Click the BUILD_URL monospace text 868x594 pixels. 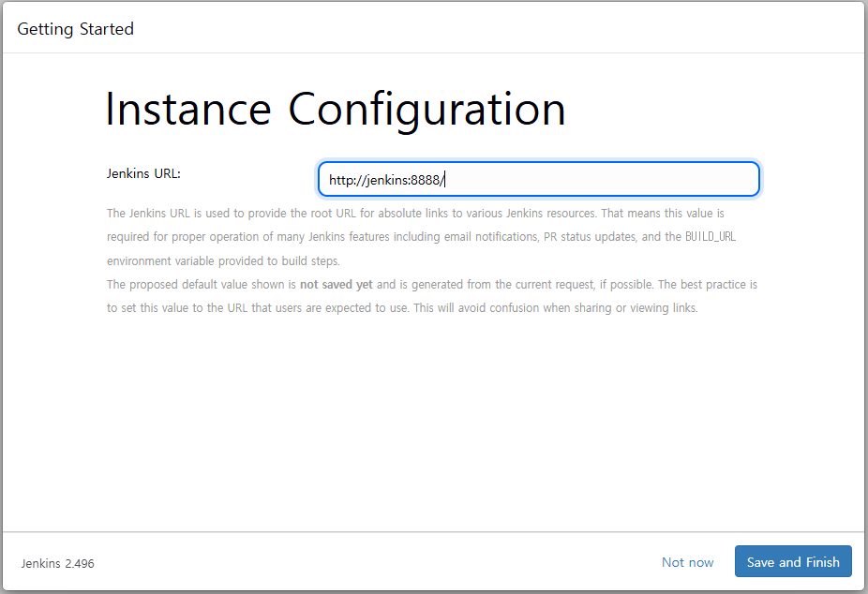coord(711,237)
